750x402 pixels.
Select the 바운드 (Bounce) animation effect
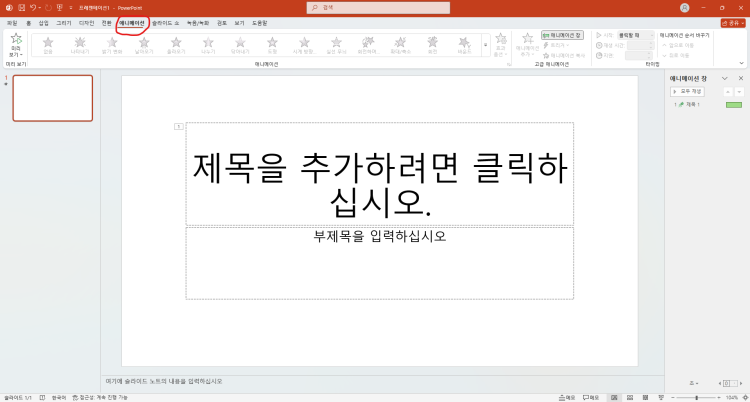point(464,45)
